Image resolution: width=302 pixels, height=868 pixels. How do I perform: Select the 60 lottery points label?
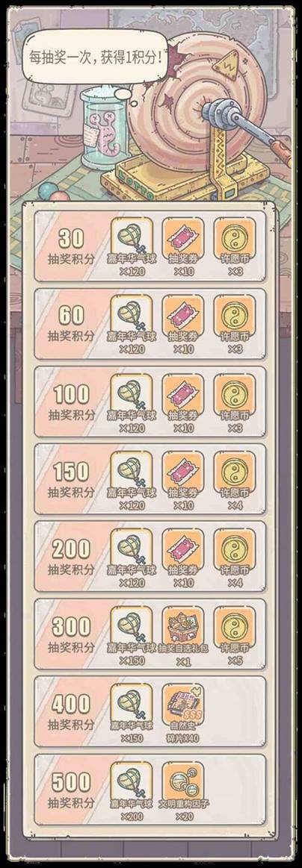pyautogui.click(x=71, y=324)
